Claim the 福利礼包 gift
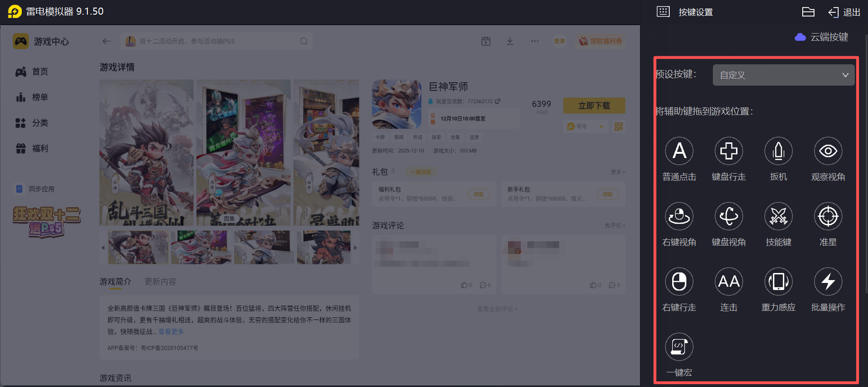The width and height of the screenshot is (868, 387). pyautogui.click(x=479, y=194)
